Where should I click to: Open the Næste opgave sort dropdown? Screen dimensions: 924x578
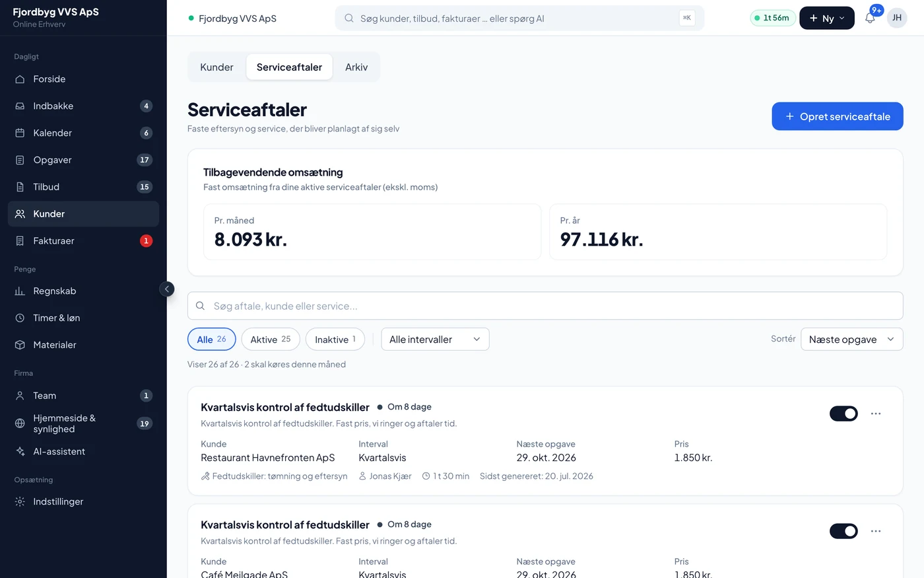[851, 340]
